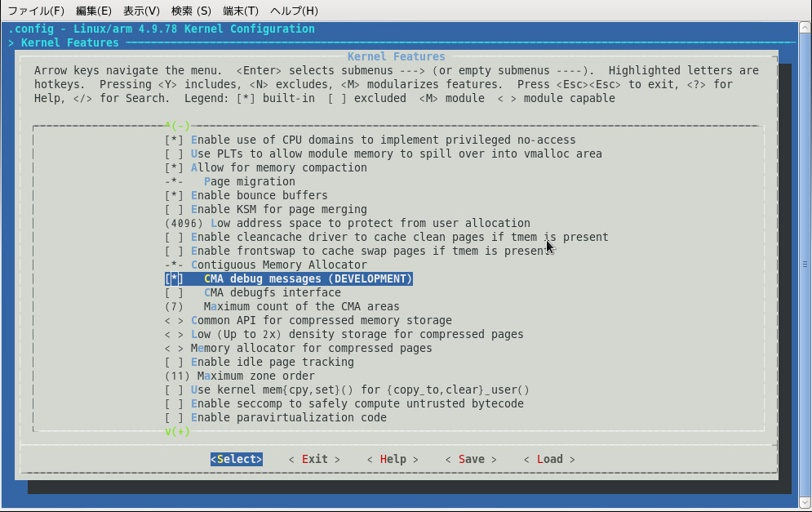Toggle Enable KSM for page merging

pyautogui.click(x=266, y=209)
